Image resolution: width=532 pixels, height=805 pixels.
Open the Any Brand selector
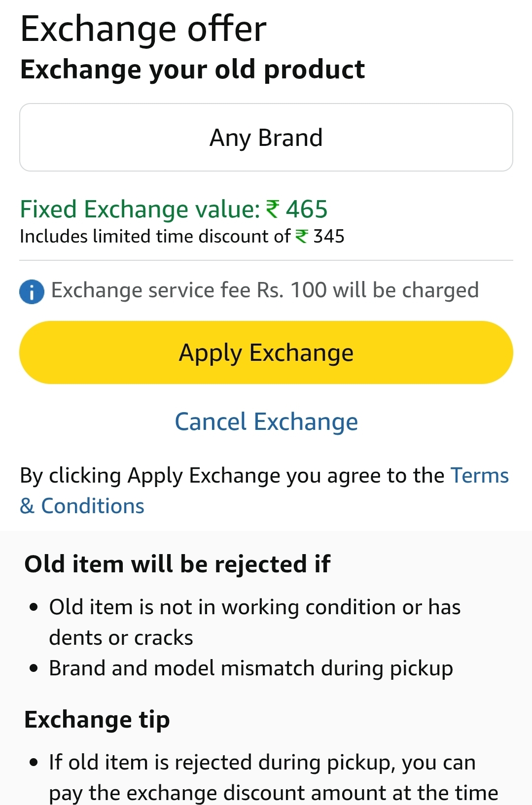pyautogui.click(x=266, y=138)
